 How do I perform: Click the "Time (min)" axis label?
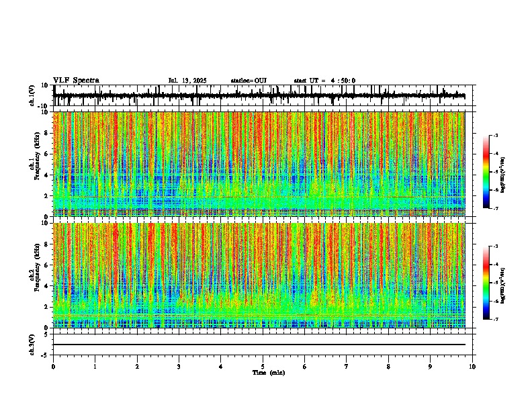(x=269, y=373)
